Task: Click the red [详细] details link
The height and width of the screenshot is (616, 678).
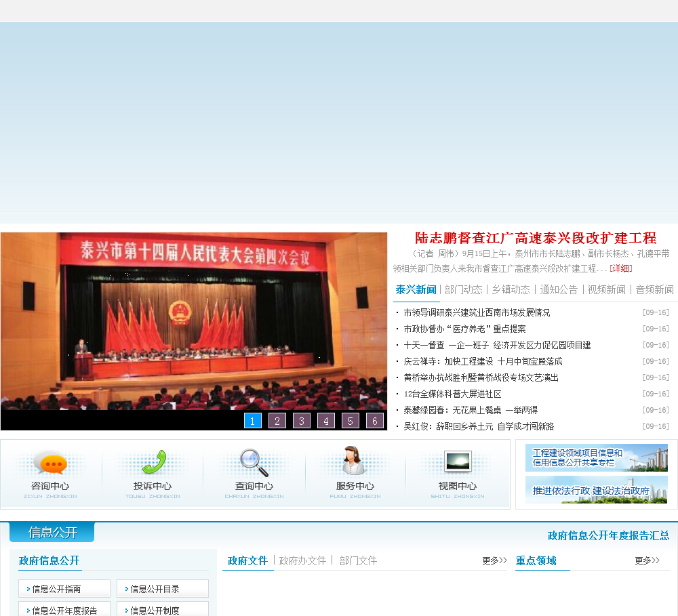Action: click(x=621, y=268)
